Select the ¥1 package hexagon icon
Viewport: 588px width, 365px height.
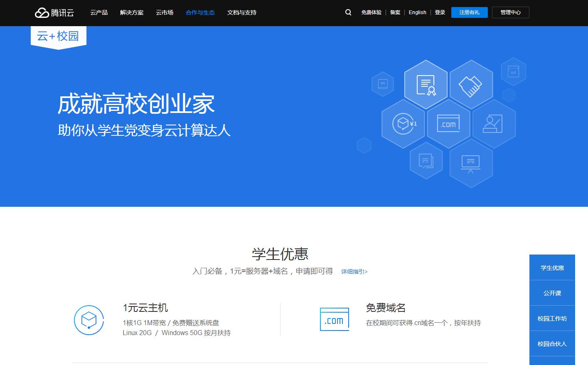click(x=403, y=124)
